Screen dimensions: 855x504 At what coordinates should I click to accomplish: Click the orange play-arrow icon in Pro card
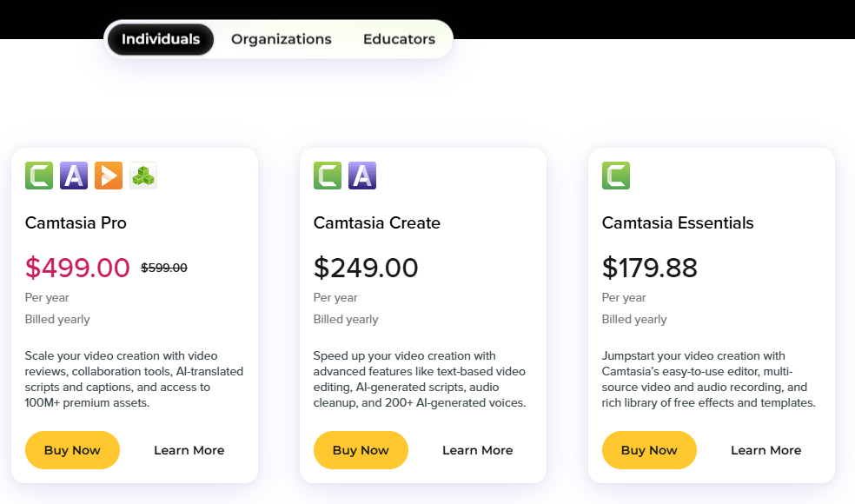pyautogui.click(x=109, y=176)
